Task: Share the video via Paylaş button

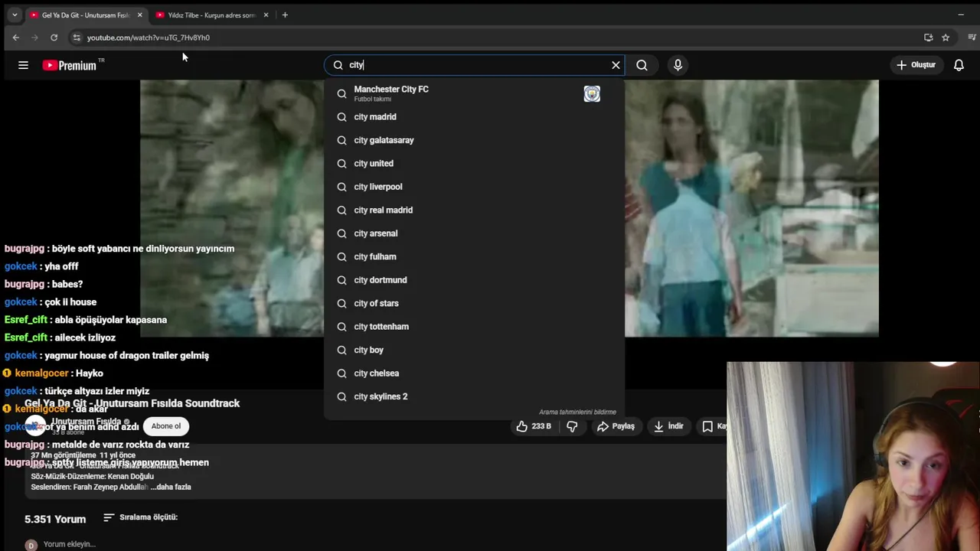Action: [616, 426]
